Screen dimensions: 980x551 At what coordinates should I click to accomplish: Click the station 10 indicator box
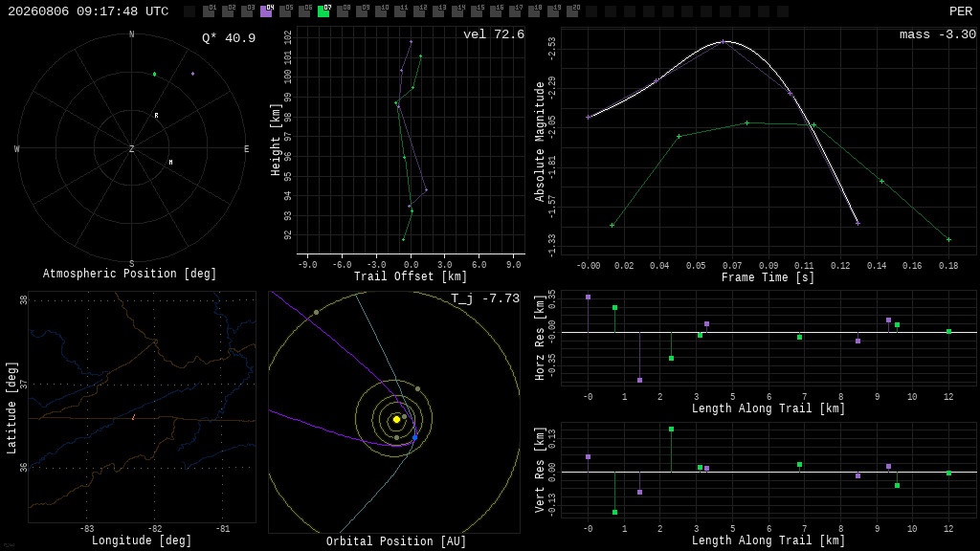pyautogui.click(x=381, y=11)
